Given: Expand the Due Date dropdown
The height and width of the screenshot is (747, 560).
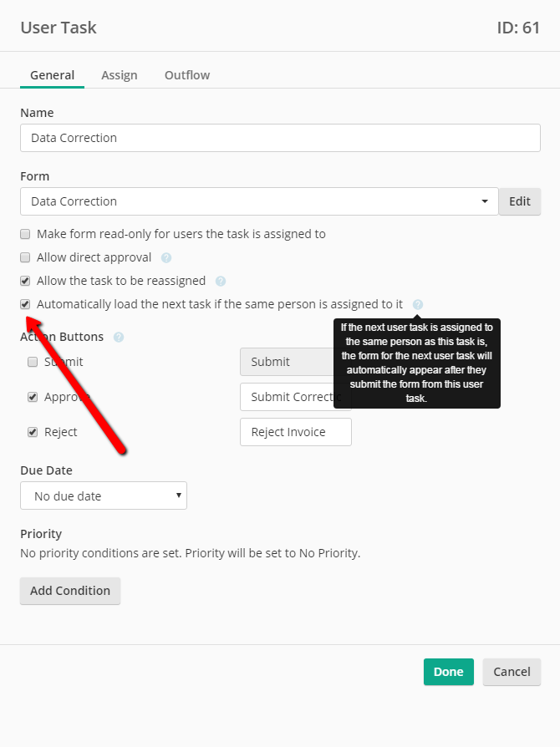Looking at the screenshot, I should (104, 496).
